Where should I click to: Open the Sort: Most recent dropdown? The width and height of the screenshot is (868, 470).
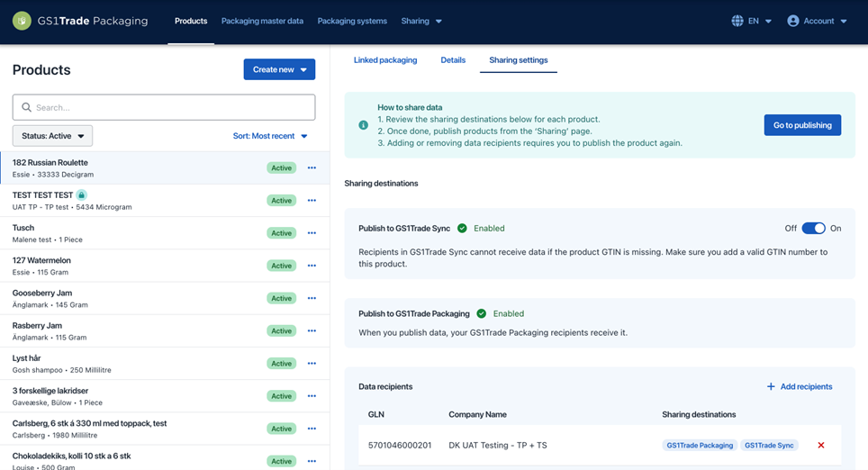click(x=270, y=136)
